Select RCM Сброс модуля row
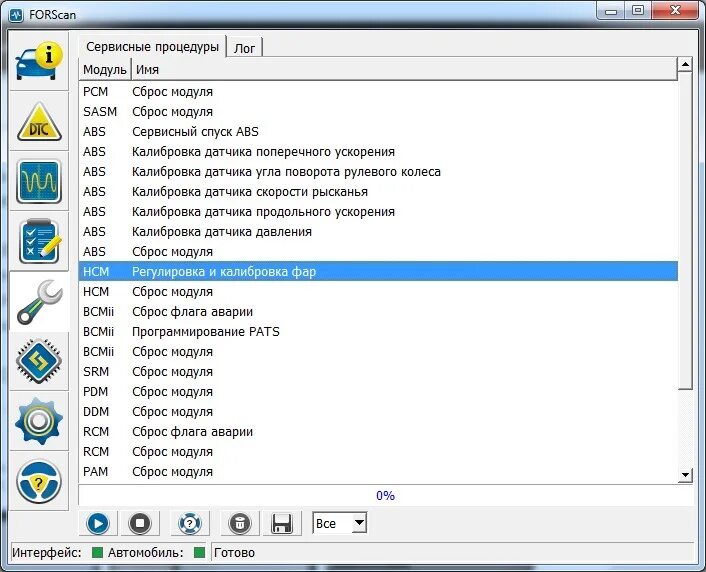 coord(378,451)
